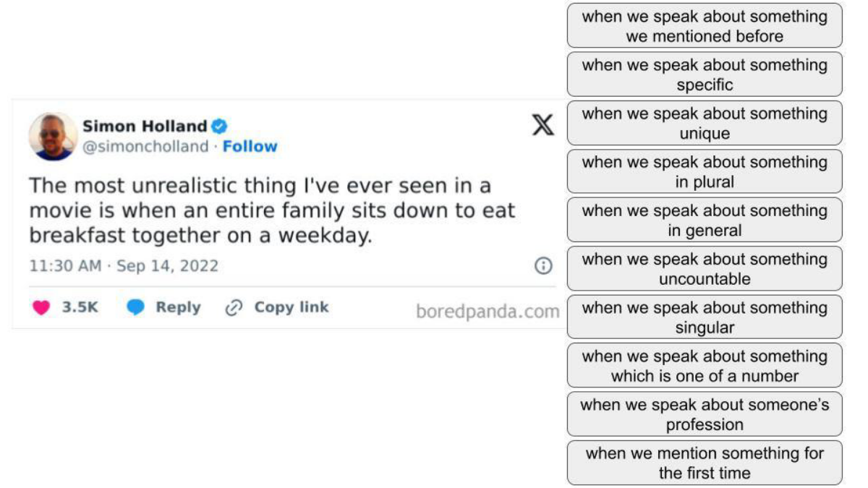This screenshot has height=488, width=868.
Task: Select 'something specific' card
Action: 705,74
